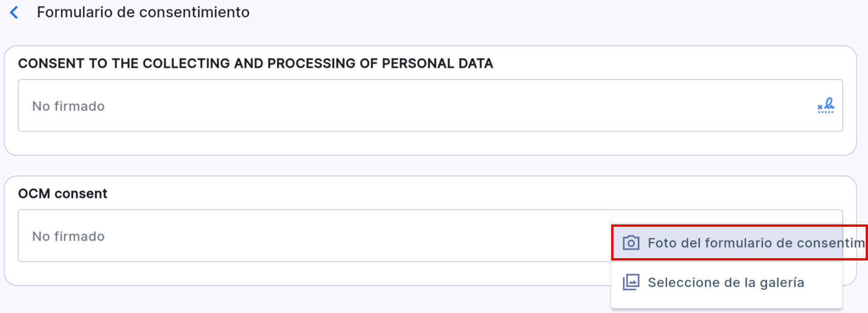Tap the signature pen icon

click(826, 105)
